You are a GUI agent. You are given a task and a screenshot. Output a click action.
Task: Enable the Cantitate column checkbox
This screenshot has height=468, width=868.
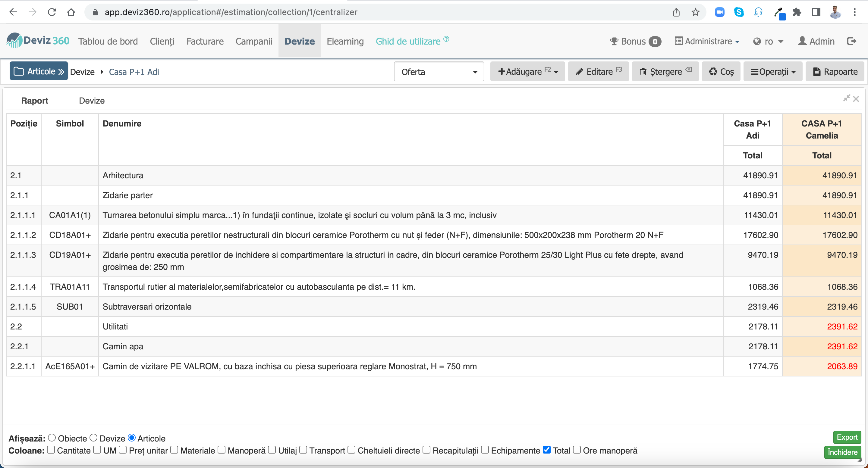tap(51, 450)
